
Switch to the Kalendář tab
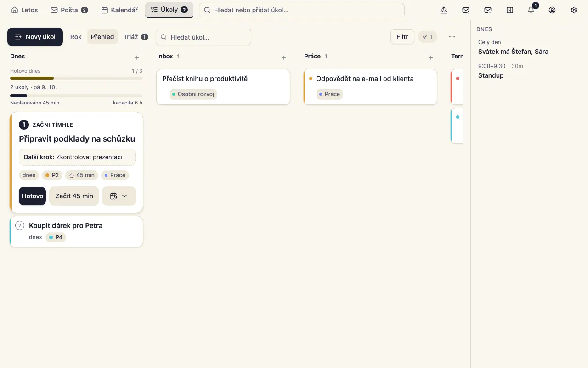pyautogui.click(x=119, y=10)
